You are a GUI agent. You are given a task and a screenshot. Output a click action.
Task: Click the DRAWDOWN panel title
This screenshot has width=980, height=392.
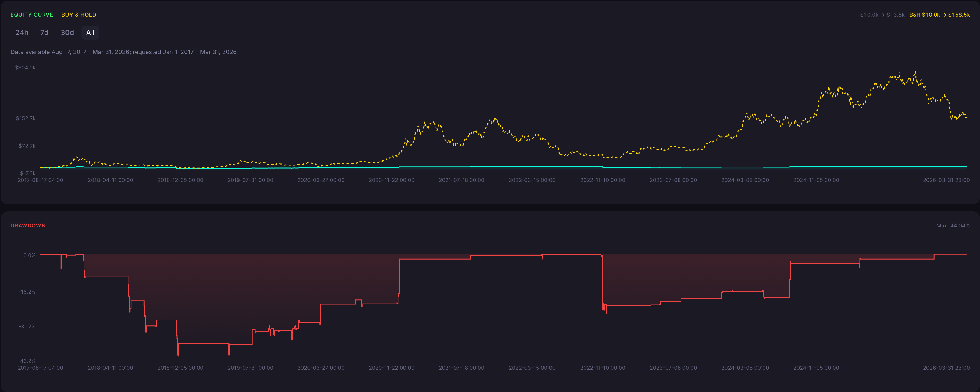coord(28,226)
